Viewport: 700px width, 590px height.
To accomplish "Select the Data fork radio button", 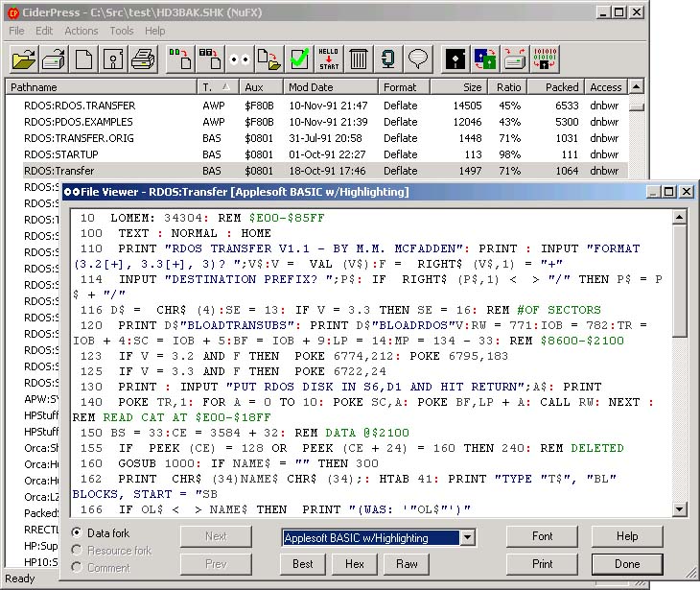I will click(x=77, y=532).
